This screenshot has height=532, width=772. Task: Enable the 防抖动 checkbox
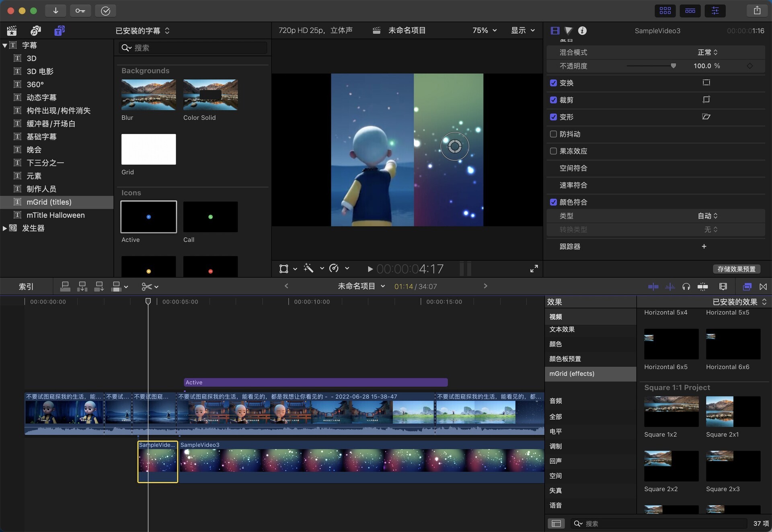pos(553,134)
